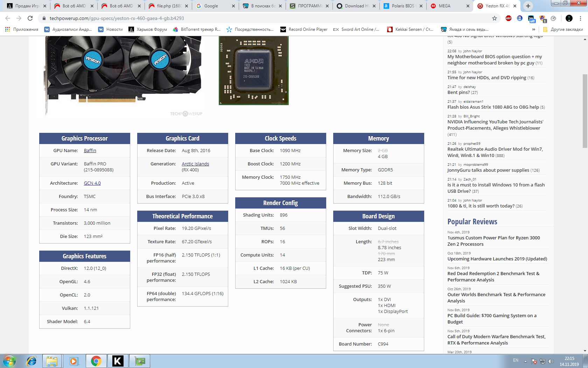This screenshot has height=368, width=588.
Task: Open the media player taskbar icon
Action: point(73,361)
